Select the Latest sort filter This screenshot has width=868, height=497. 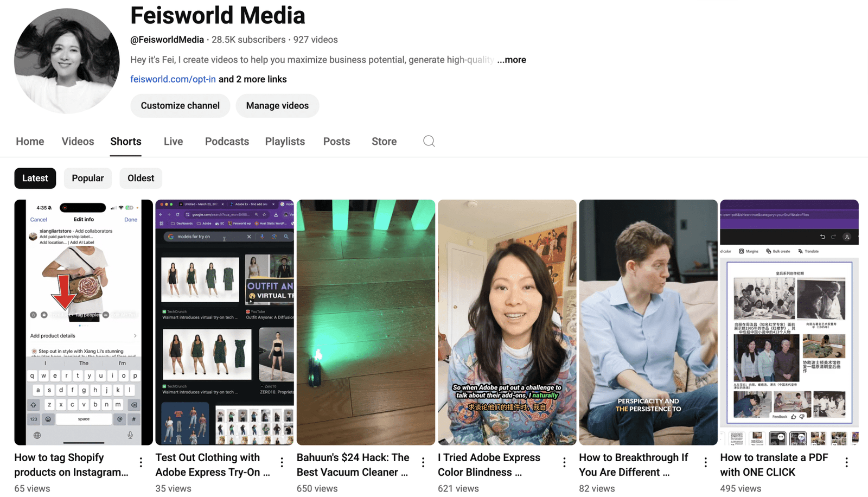click(x=35, y=178)
